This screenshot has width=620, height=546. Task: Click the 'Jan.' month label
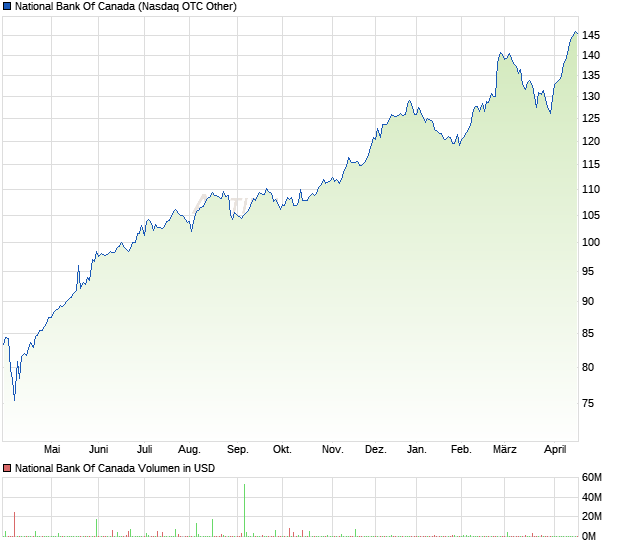coord(417,449)
